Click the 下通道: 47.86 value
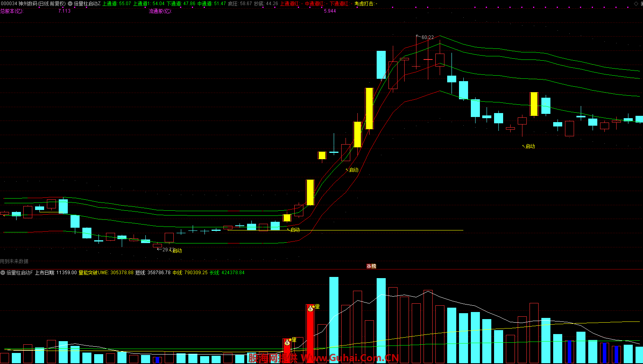 [181, 4]
